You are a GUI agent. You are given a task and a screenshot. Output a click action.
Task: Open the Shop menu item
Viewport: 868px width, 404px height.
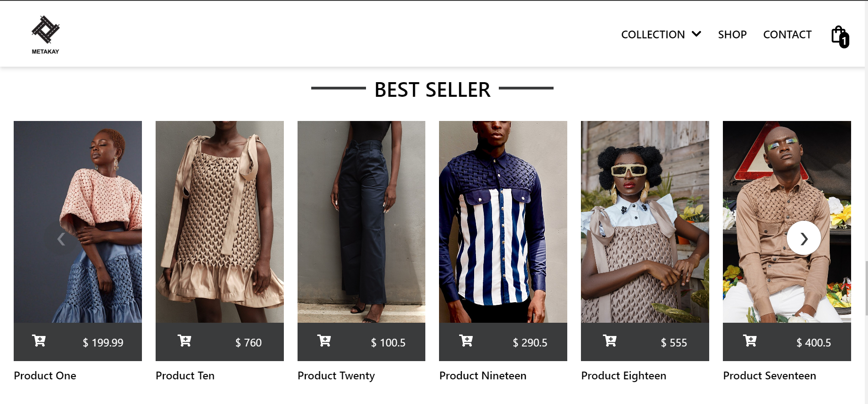(x=732, y=35)
